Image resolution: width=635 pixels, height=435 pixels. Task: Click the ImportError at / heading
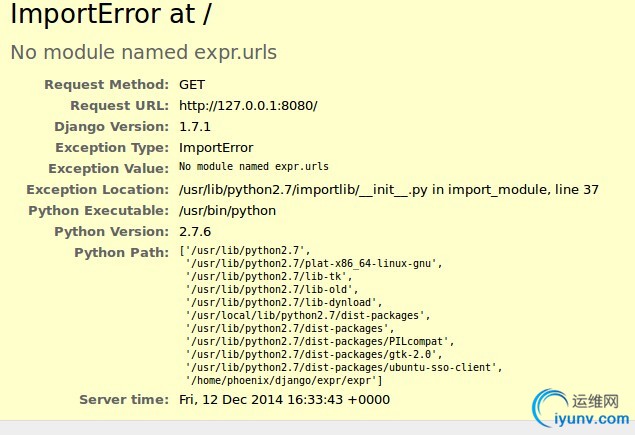111,14
